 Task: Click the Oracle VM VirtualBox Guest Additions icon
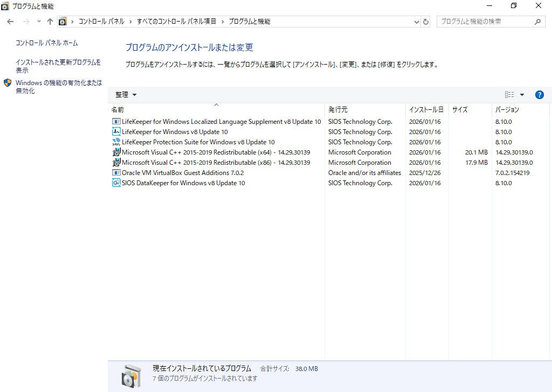[x=116, y=173]
